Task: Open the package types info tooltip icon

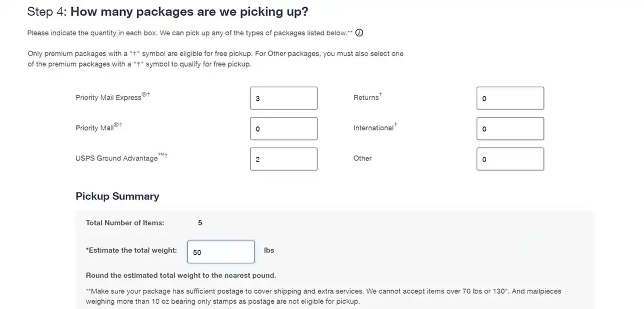Action: [x=359, y=33]
